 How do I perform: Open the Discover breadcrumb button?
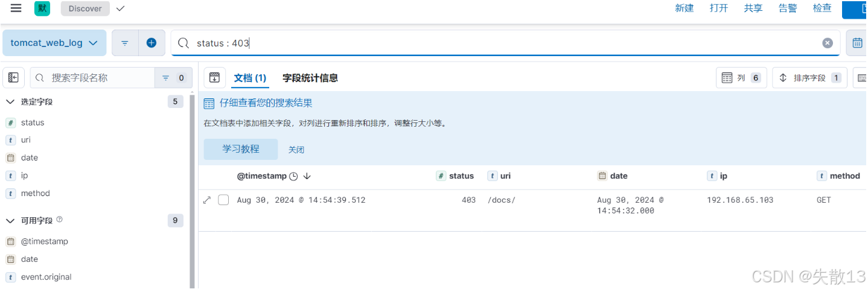point(85,8)
